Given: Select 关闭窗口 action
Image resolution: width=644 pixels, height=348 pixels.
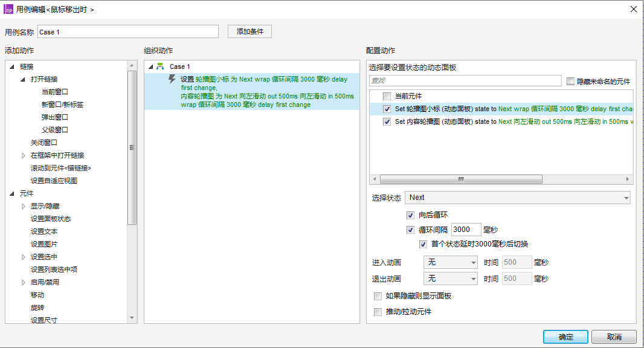Looking at the screenshot, I should point(44,143).
